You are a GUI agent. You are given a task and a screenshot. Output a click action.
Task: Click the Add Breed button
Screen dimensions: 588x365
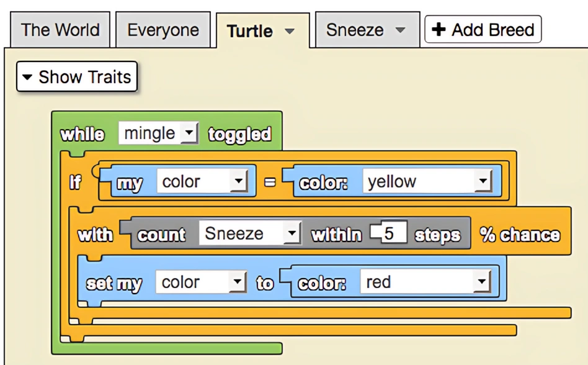pyautogui.click(x=483, y=29)
